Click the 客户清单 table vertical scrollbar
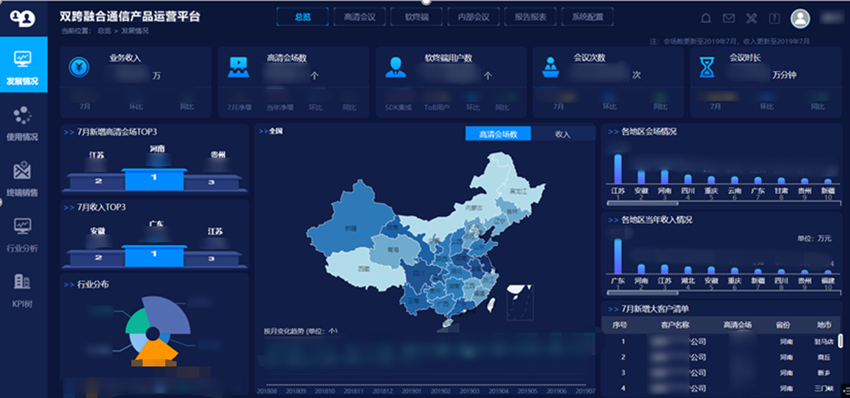 (840, 341)
